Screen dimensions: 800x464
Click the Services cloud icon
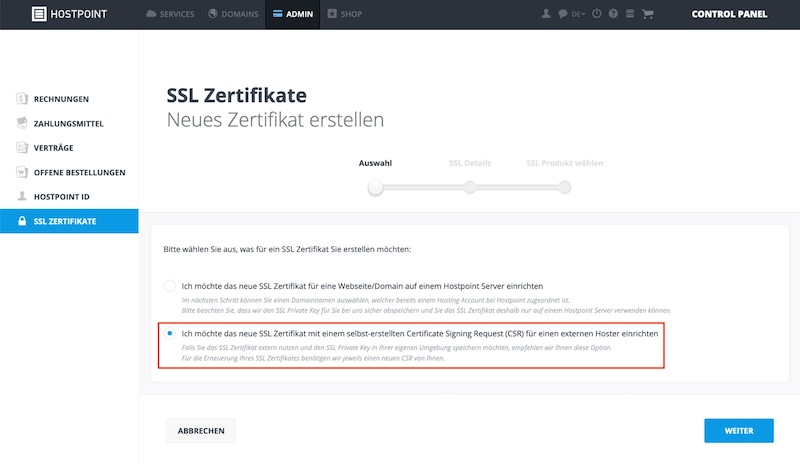[151, 14]
